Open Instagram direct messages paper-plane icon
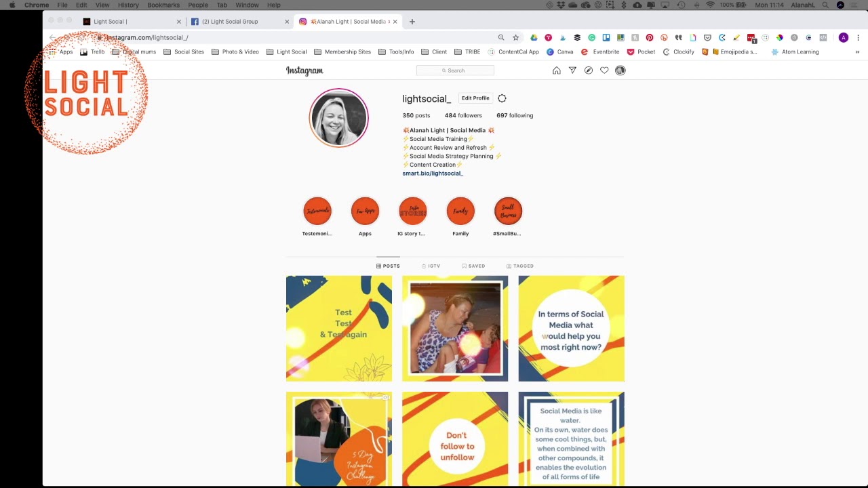 572,70
